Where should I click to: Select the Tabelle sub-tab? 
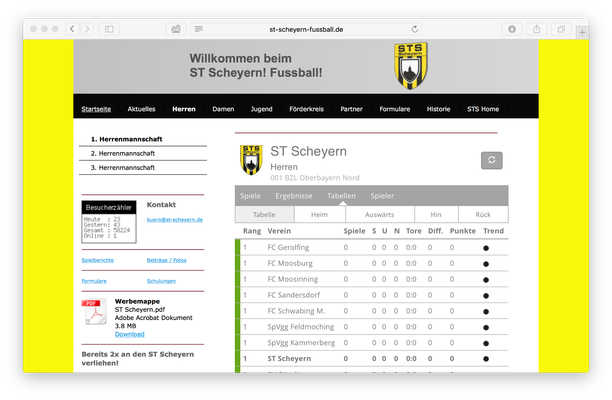pos(264,215)
